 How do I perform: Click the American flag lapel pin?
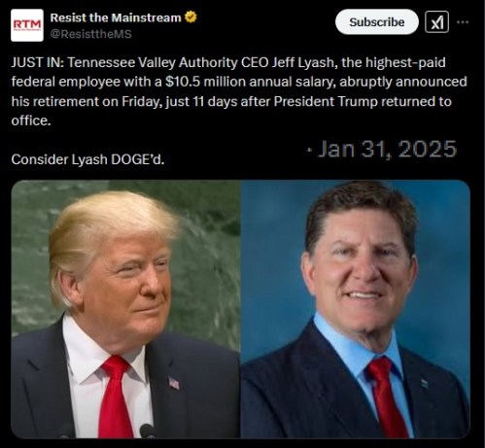174,383
